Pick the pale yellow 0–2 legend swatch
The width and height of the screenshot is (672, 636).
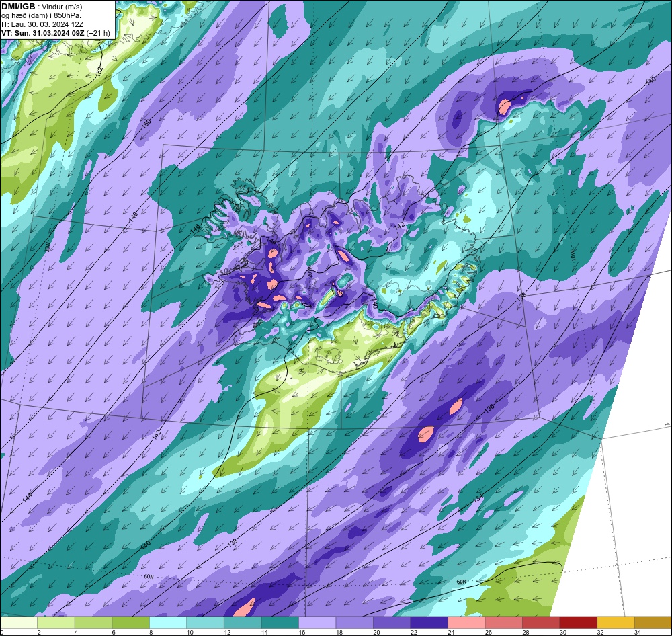(x=19, y=623)
